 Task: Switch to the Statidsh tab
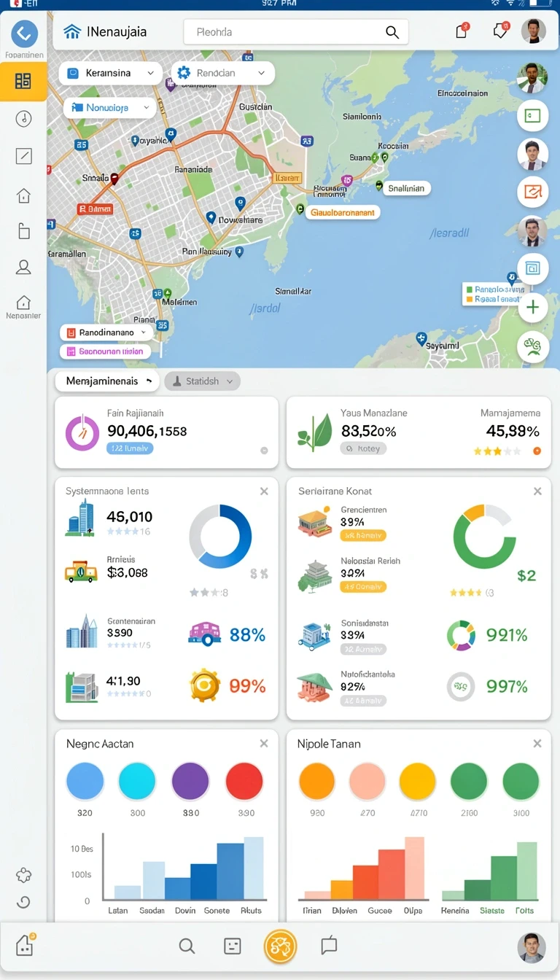(202, 381)
